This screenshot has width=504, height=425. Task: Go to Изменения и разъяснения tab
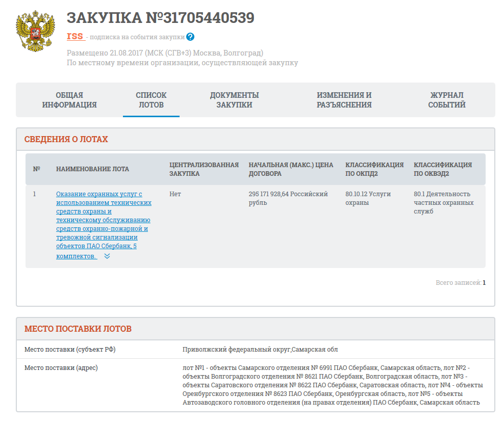(344, 100)
